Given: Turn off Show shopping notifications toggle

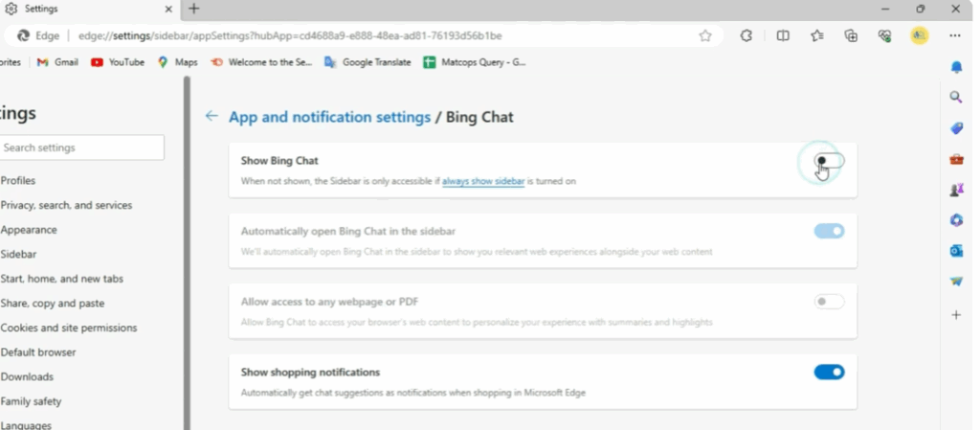Looking at the screenshot, I should (829, 372).
